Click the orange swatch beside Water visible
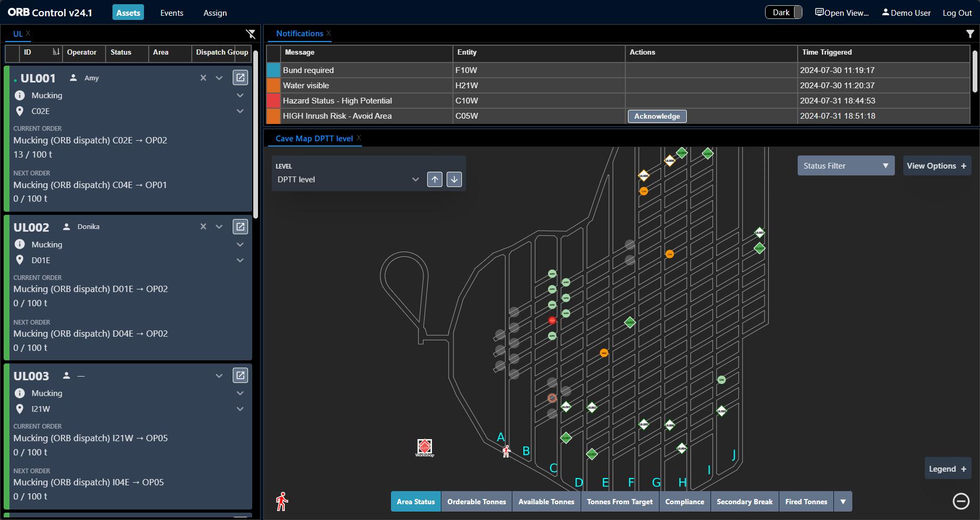 pyautogui.click(x=274, y=86)
